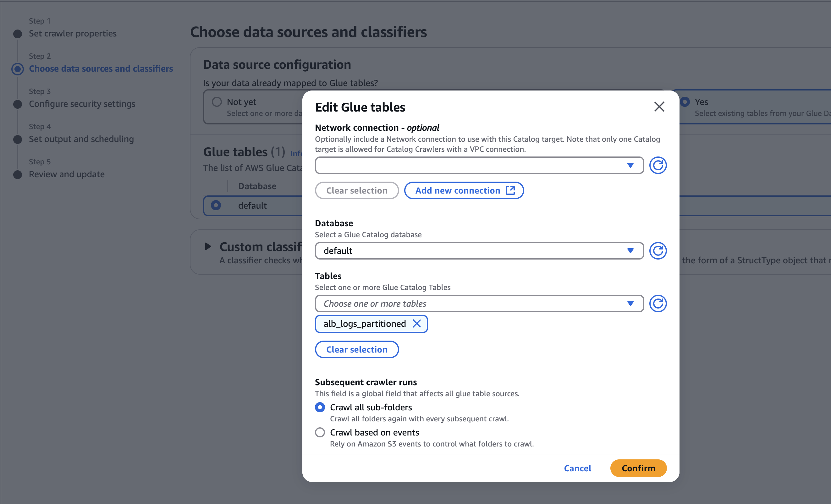Image resolution: width=831 pixels, height=504 pixels.
Task: Click the external link icon on Add new connection
Action: pyautogui.click(x=510, y=190)
